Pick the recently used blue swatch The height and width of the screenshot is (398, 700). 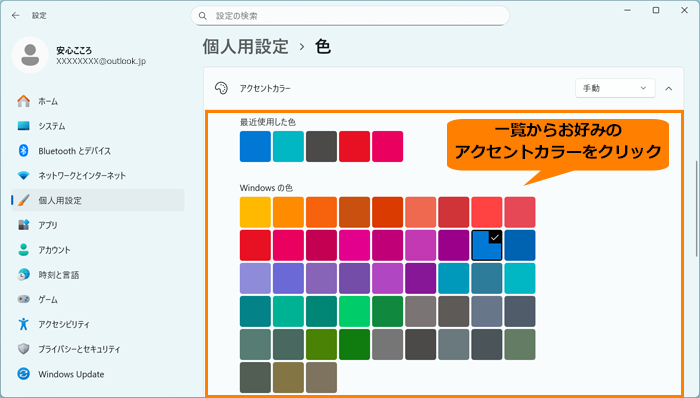[x=255, y=146]
